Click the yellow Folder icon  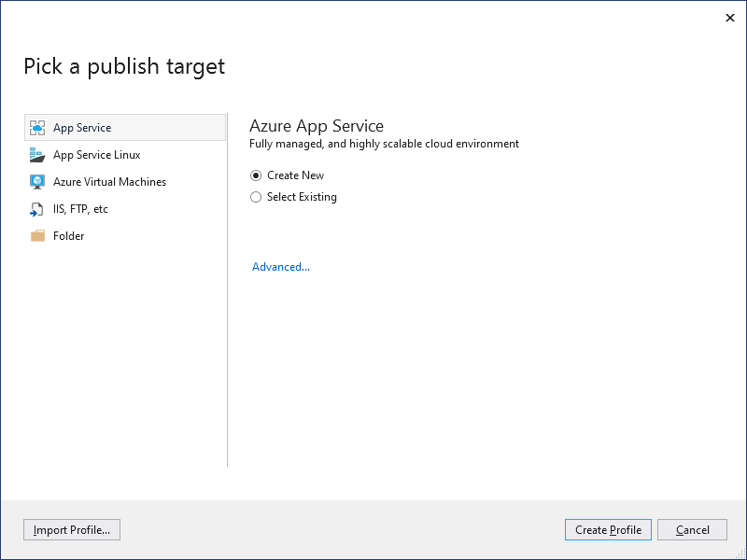point(37,236)
